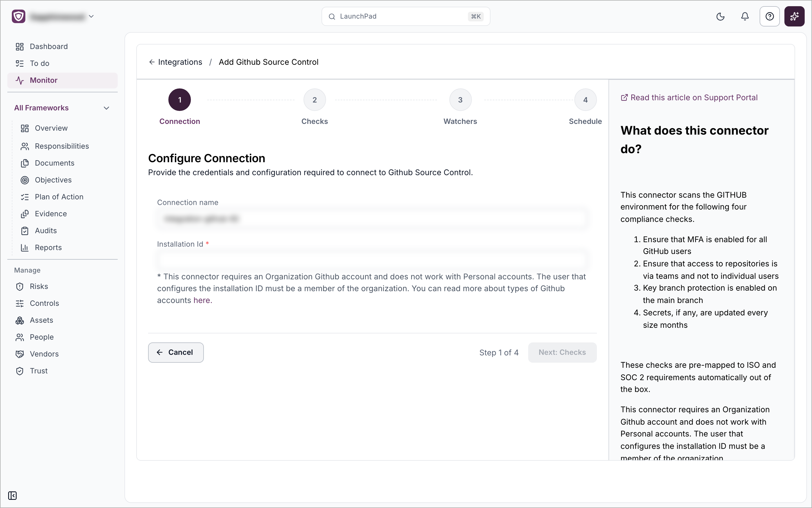
Task: Focus the Connection name field
Action: tap(372, 219)
